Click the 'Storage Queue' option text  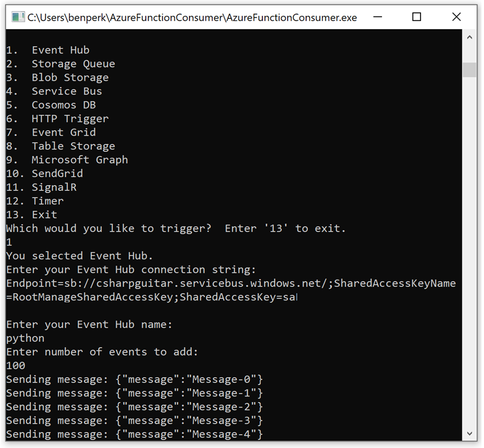pos(73,64)
